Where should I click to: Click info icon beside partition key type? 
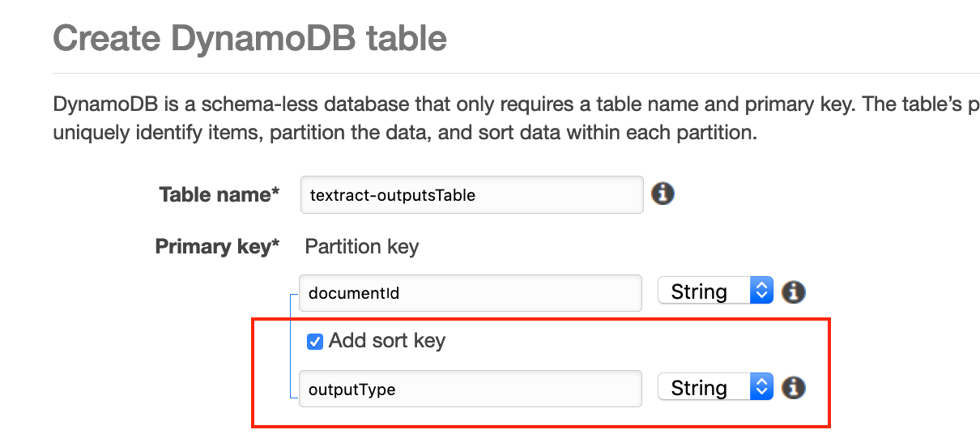point(794,291)
